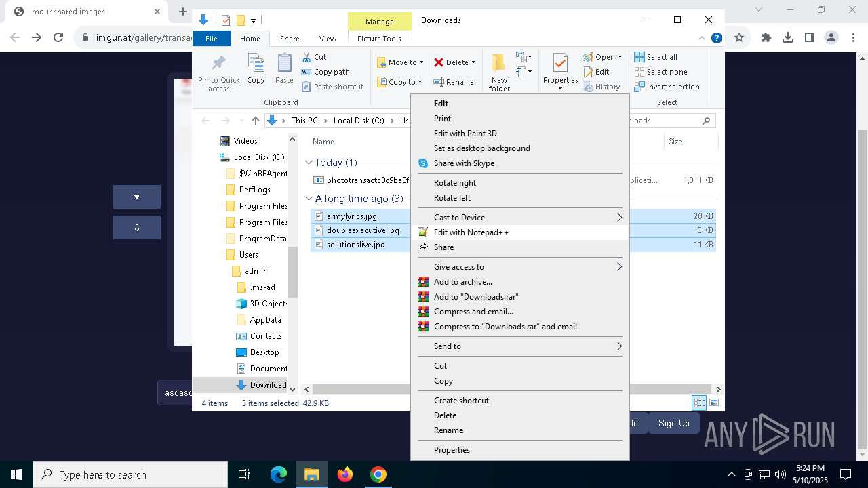Click the Properties checkmark icon
868x488 pixels.
coord(560,63)
